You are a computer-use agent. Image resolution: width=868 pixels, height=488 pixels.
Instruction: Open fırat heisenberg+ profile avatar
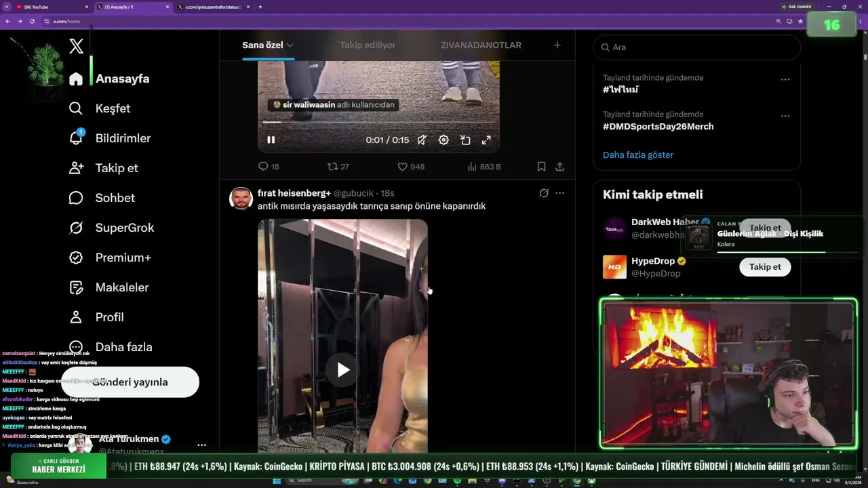click(241, 199)
